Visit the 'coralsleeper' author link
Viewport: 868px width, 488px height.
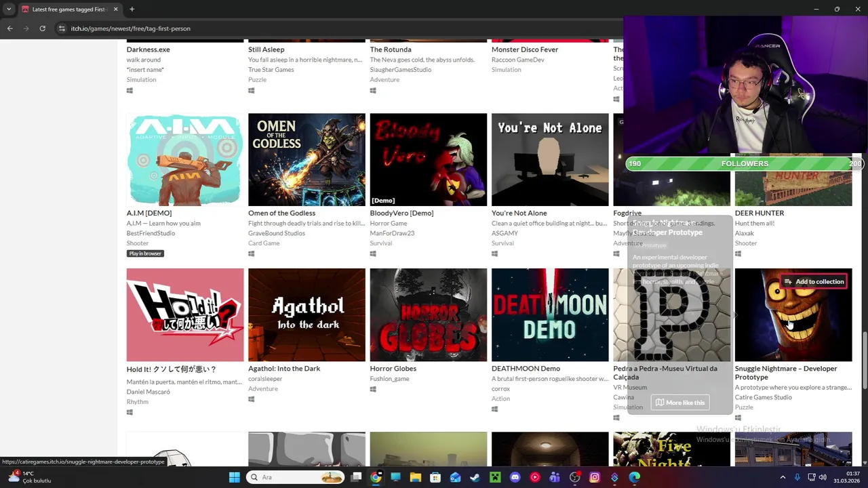coord(265,379)
